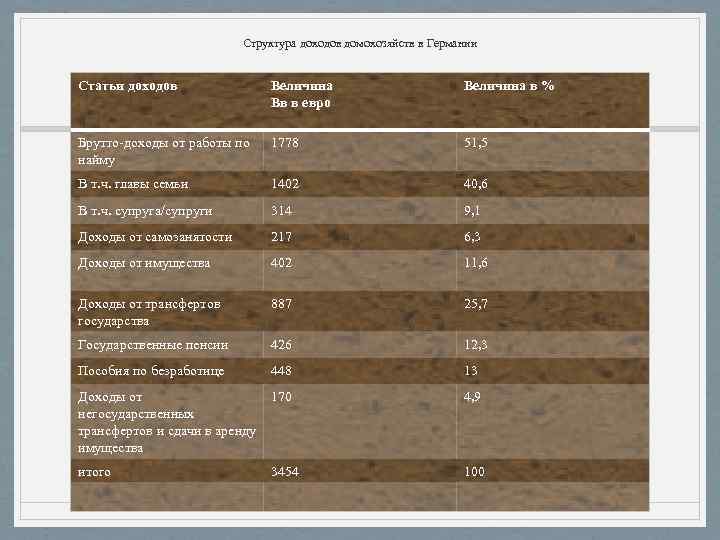The height and width of the screenshot is (540, 720).
Task: Click value 6,3
Action: click(472, 237)
